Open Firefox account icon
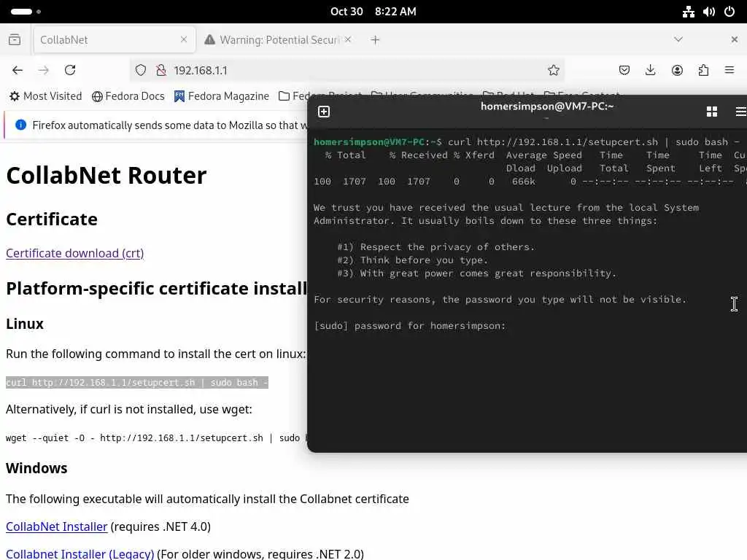 click(x=677, y=71)
